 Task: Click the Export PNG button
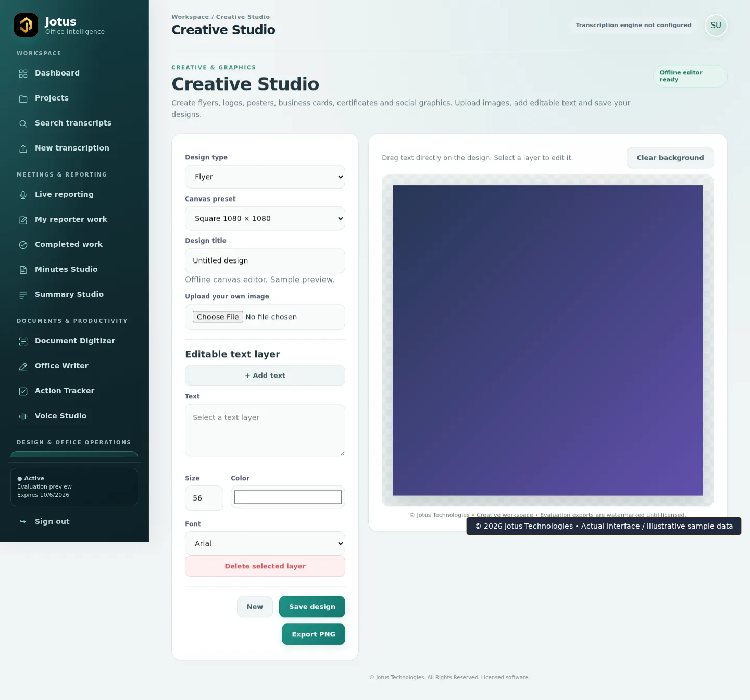[x=314, y=634]
